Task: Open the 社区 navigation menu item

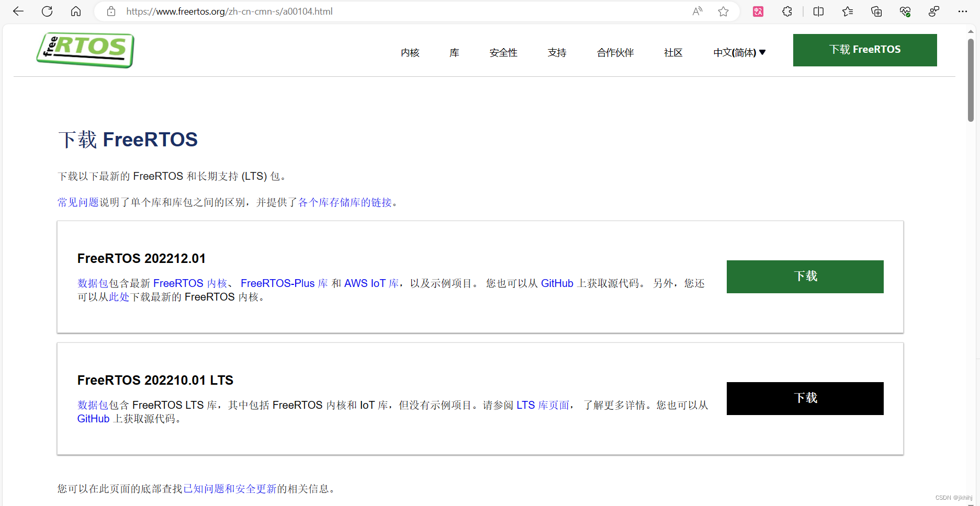Action: [x=673, y=52]
